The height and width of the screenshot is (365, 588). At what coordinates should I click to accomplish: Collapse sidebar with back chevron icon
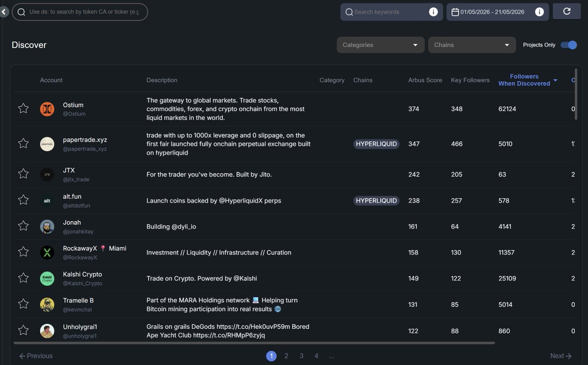[4, 11]
